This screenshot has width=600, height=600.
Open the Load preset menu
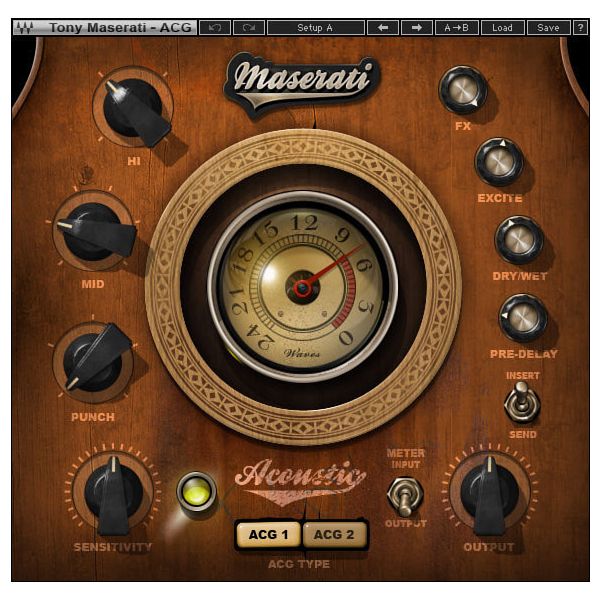[x=502, y=28]
